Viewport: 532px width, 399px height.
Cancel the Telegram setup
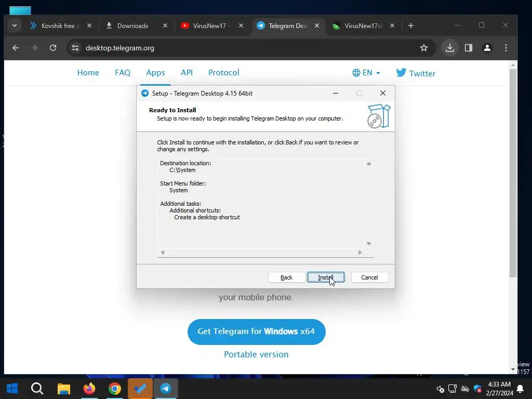369,277
